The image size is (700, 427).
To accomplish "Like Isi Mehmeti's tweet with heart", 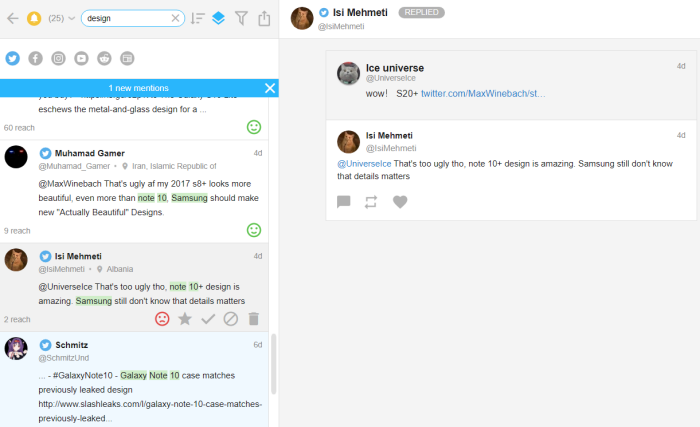I will (400, 202).
